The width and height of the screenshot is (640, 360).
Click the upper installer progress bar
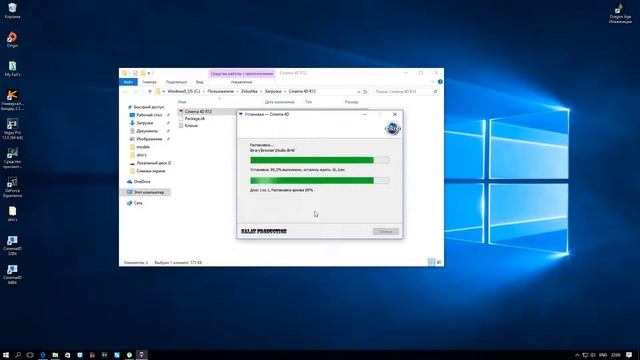point(320,160)
